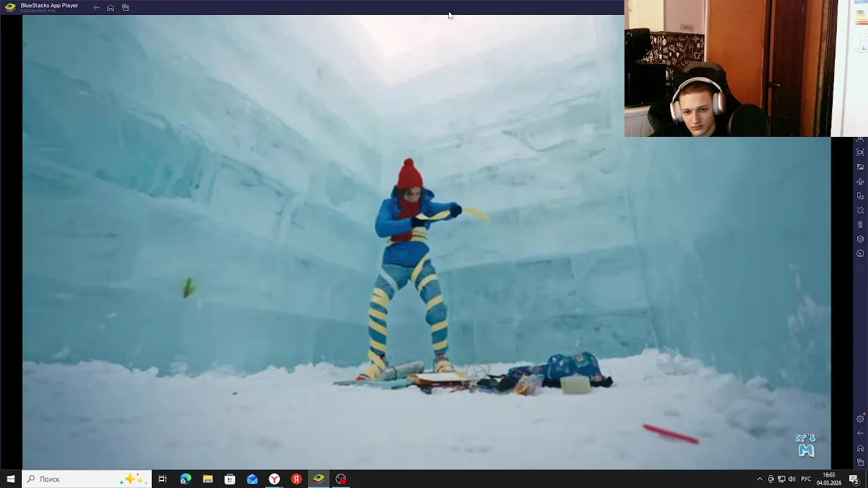Switch to BlueStacks taskbar icon
This screenshot has height=488, width=868.
(319, 479)
